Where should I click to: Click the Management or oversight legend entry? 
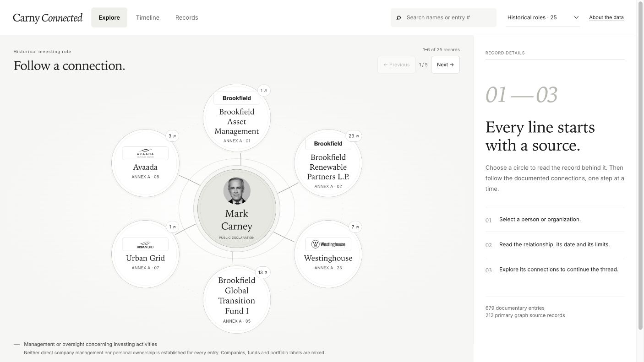[x=90, y=344]
